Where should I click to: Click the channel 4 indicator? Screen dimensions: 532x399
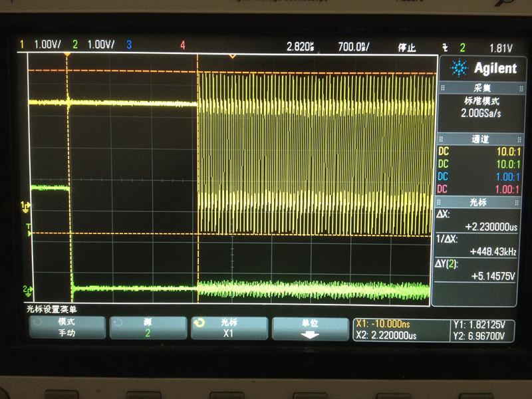182,45
